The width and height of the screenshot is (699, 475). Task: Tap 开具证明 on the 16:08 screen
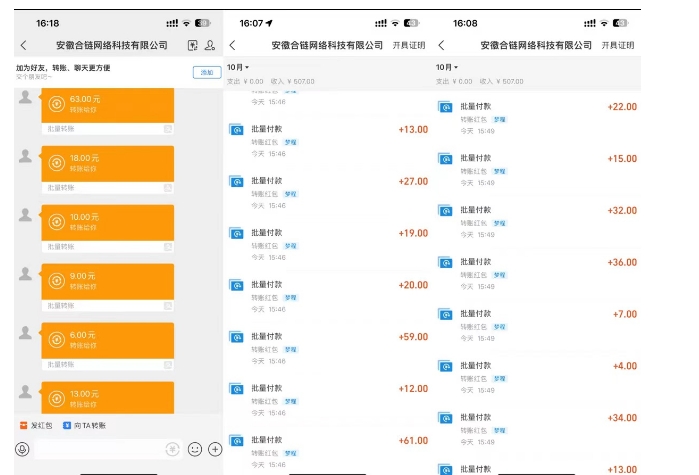click(x=617, y=45)
